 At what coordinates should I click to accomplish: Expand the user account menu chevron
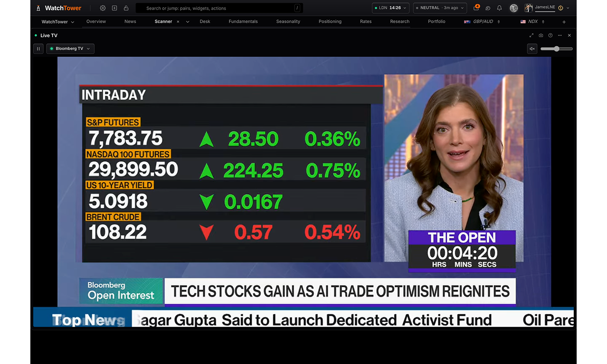tap(568, 8)
